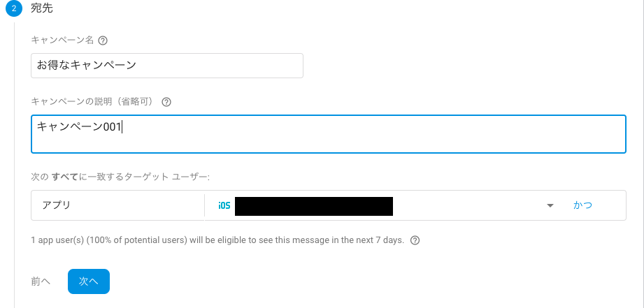Click the 宛先 step heading
The height and width of the screenshot is (308, 644).
click(x=42, y=10)
